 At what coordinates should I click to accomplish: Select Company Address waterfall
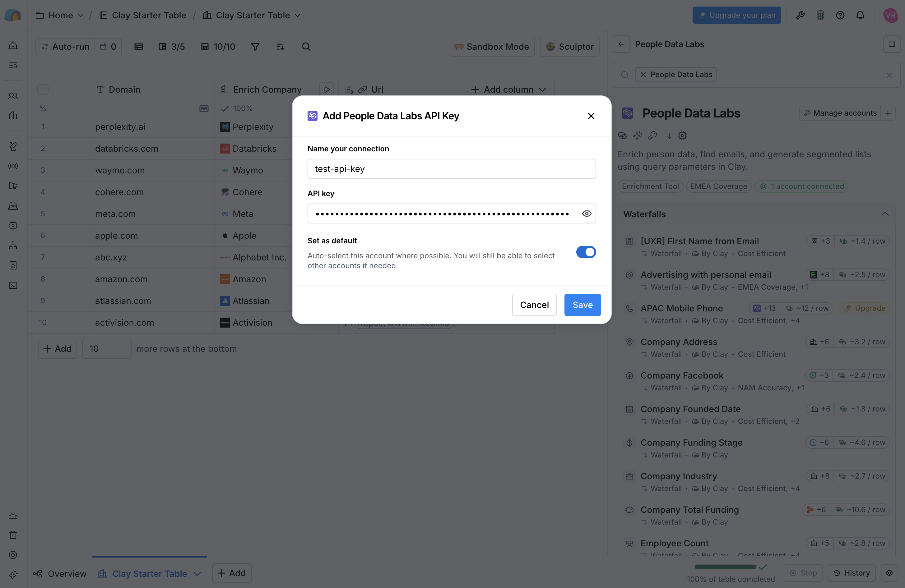click(757, 347)
